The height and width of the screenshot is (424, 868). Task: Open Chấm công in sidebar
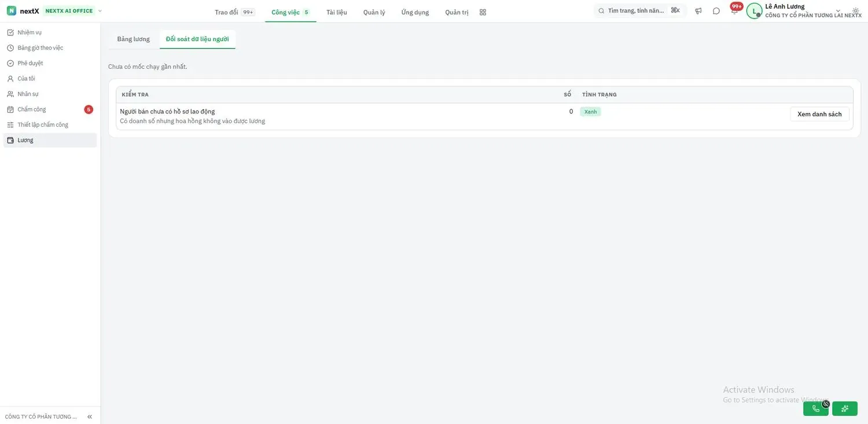coord(50,109)
